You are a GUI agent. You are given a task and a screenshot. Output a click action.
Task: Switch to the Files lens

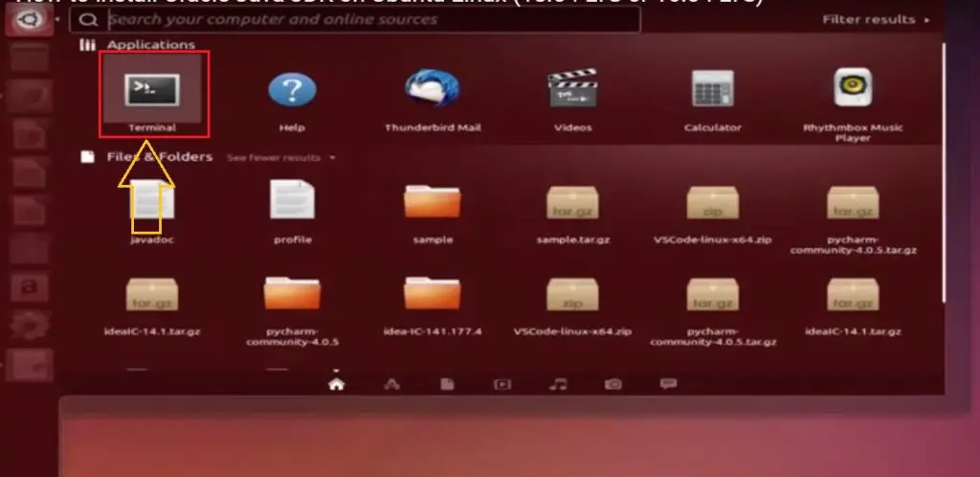(447, 384)
